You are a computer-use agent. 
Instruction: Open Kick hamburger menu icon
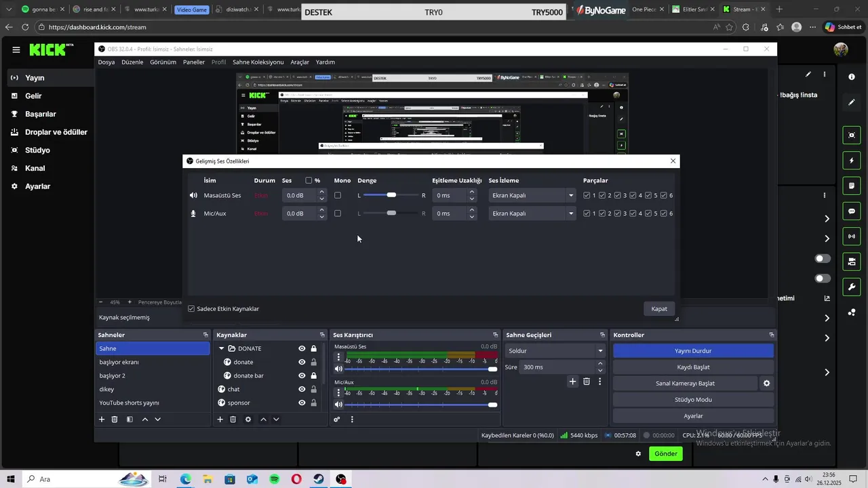pos(16,49)
